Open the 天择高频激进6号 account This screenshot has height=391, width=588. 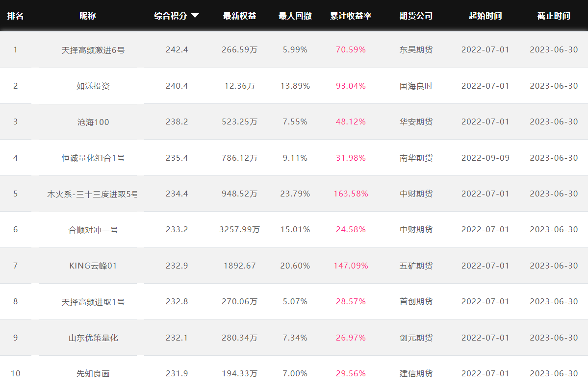93,50
